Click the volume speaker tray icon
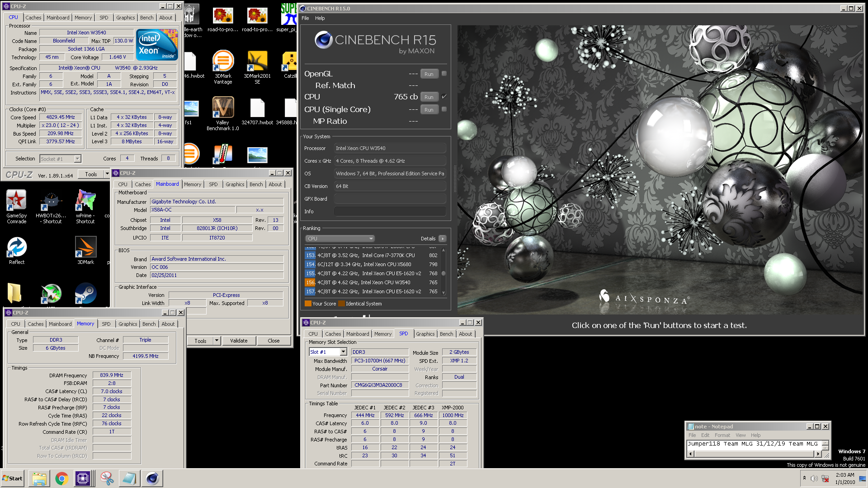 (x=814, y=479)
